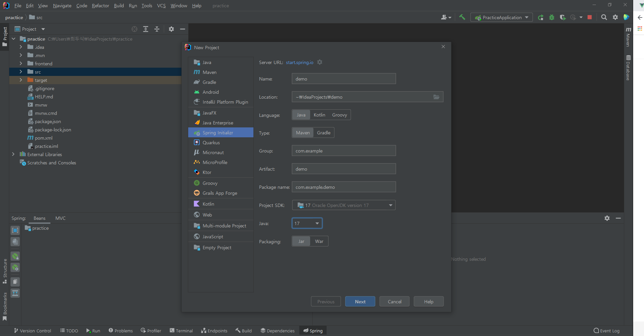Click the user account icon in toolbar

click(x=446, y=17)
